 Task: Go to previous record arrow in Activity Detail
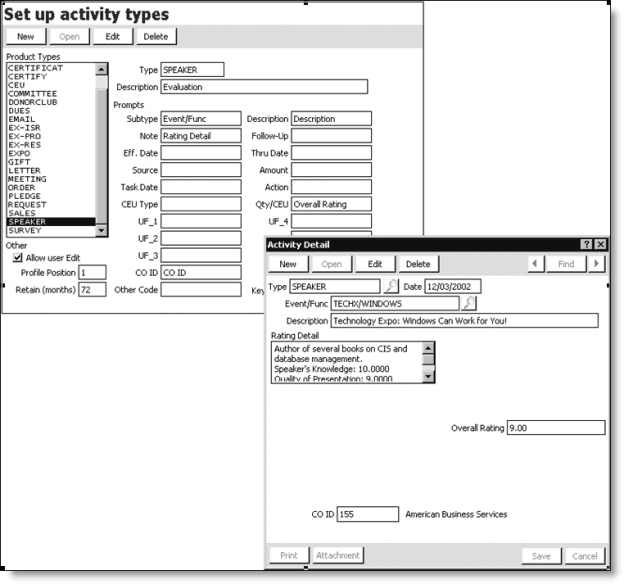(536, 264)
